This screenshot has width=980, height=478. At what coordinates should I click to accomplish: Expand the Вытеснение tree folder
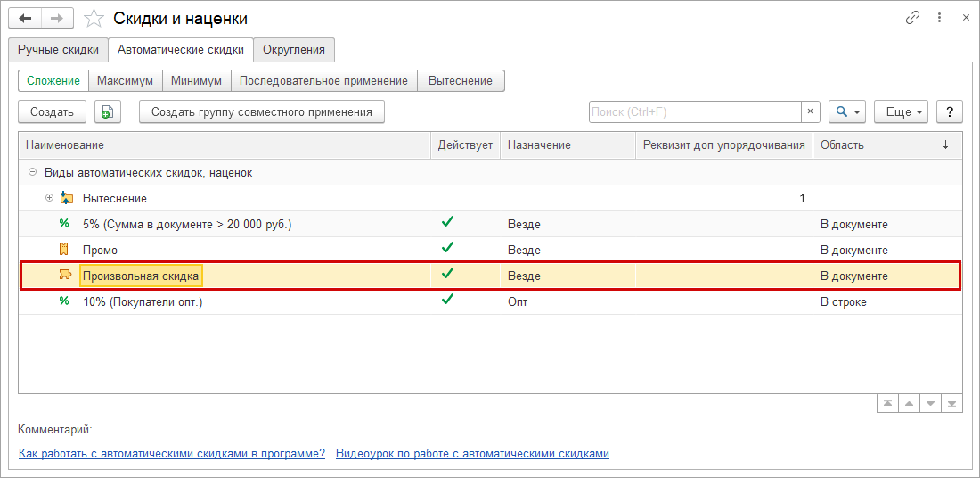49,198
